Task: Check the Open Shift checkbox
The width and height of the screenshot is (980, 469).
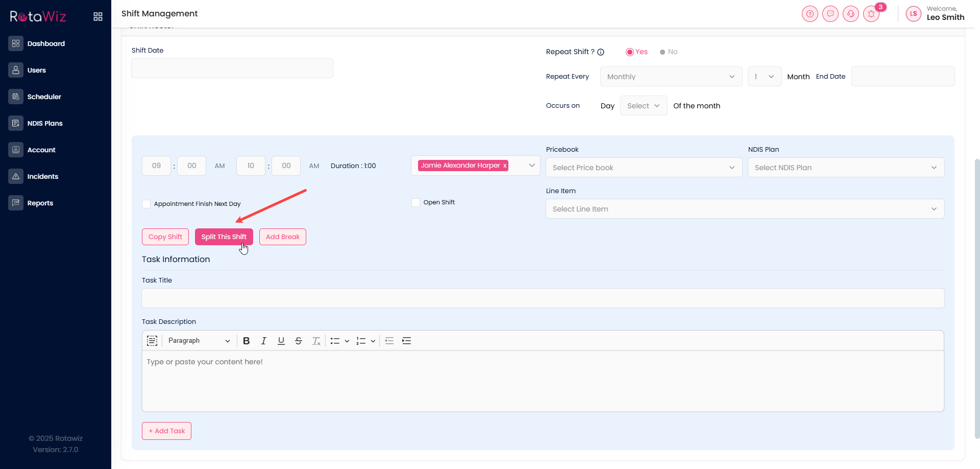Action: 415,202
